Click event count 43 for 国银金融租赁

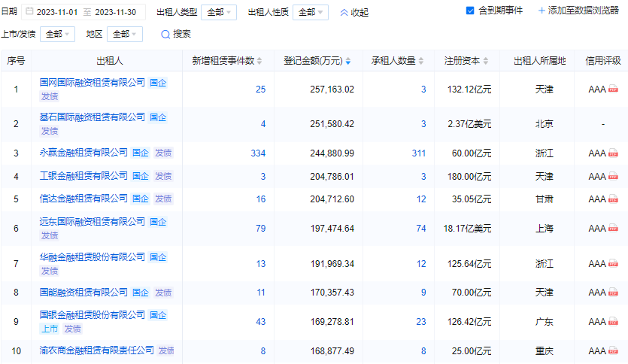click(x=261, y=322)
